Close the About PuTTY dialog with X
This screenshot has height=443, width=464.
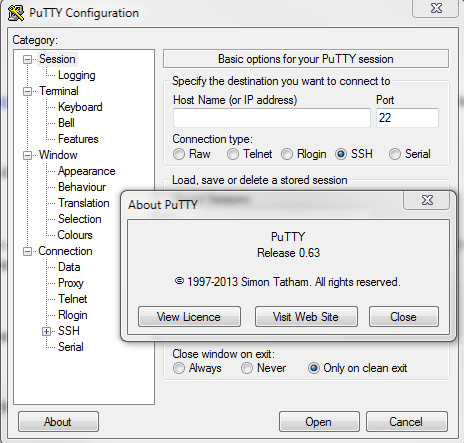tap(427, 200)
